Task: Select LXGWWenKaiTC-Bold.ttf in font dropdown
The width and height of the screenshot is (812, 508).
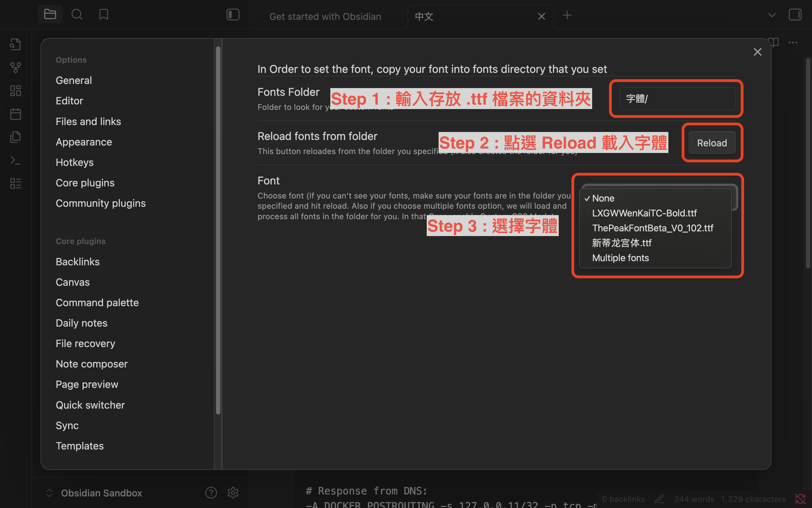Action: pyautogui.click(x=644, y=213)
